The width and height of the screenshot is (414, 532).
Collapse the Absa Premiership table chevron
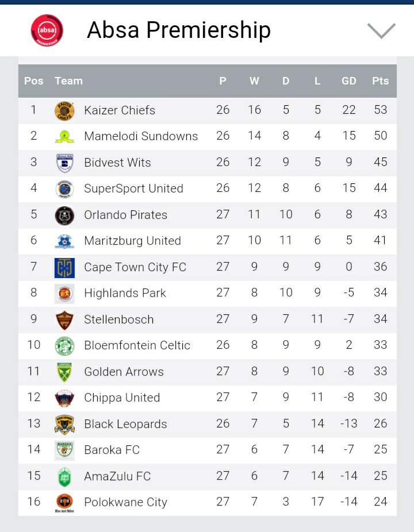[381, 30]
